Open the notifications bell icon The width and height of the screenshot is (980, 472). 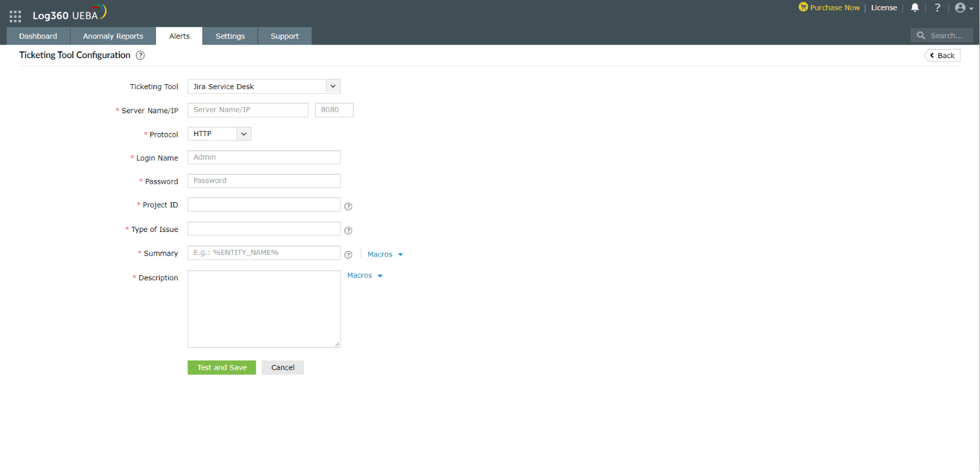915,7
